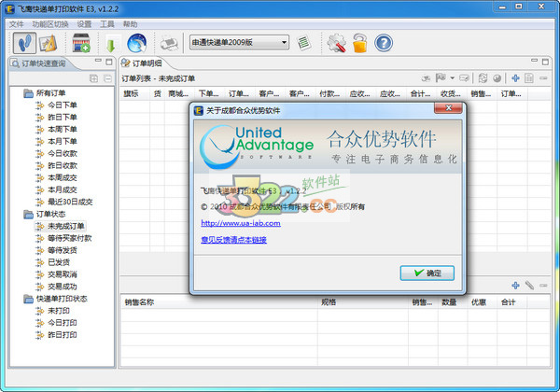Select 昨日打印 tree item

(x=56, y=335)
